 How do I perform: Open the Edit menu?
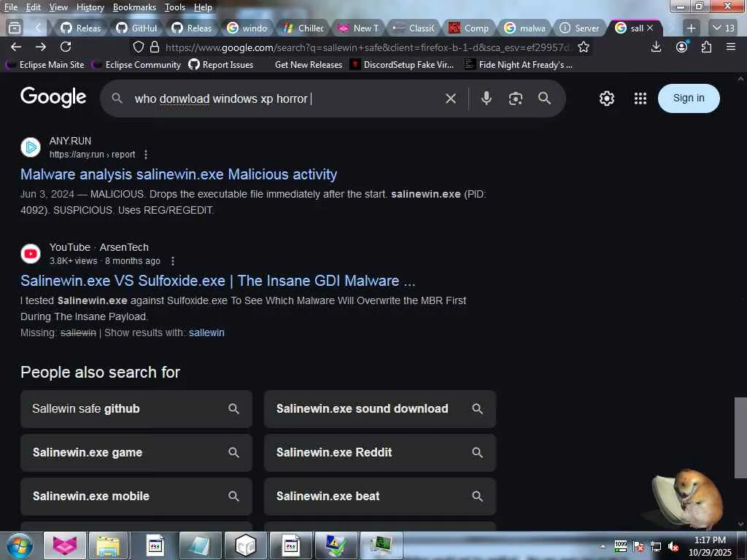click(33, 7)
